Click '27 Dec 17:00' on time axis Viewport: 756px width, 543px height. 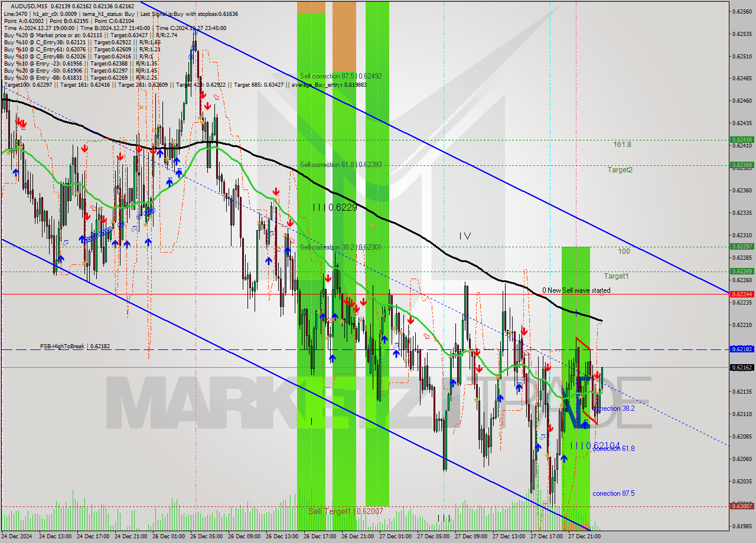coord(546,537)
